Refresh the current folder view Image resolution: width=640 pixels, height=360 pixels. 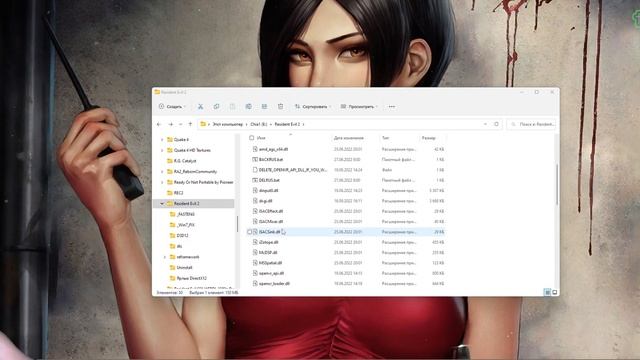(x=496, y=124)
